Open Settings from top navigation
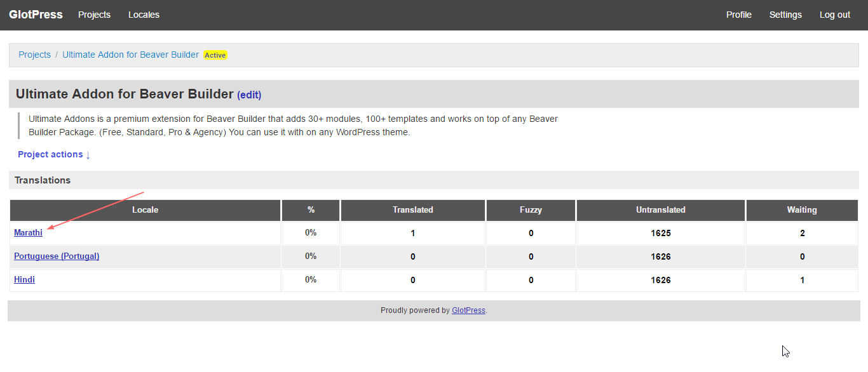This screenshot has height=372, width=868. click(x=785, y=15)
